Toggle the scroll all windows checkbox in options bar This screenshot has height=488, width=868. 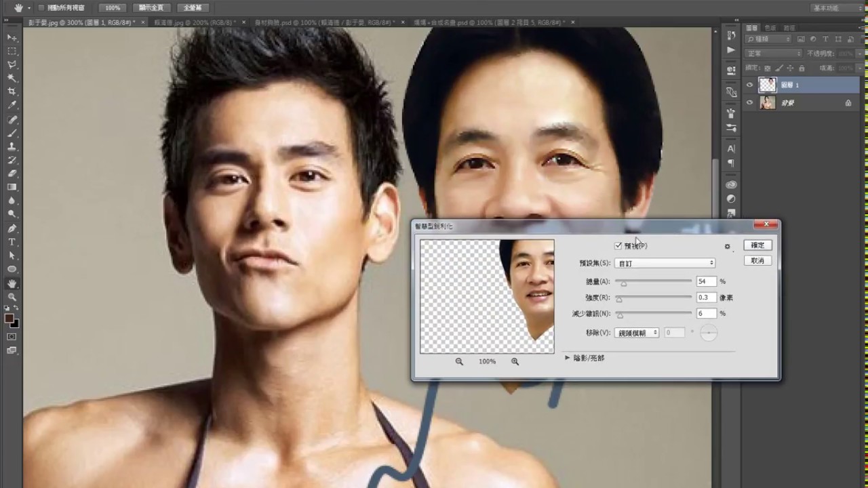[x=41, y=7]
